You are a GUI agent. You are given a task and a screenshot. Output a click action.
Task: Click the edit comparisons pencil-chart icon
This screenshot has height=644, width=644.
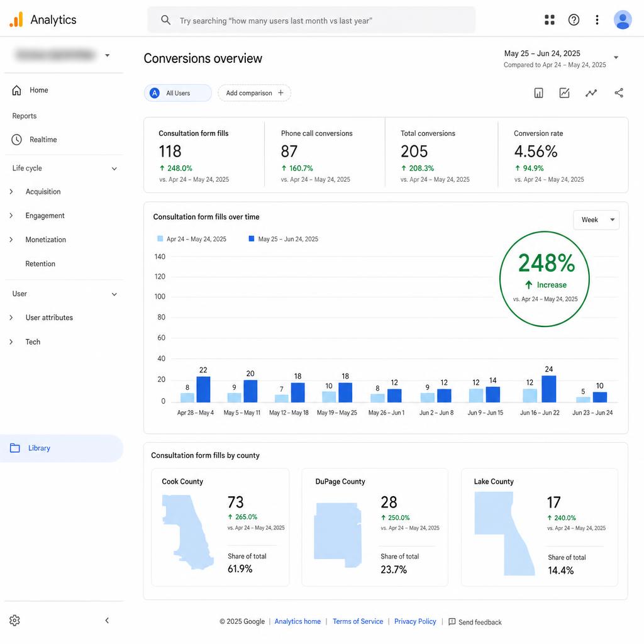(564, 93)
